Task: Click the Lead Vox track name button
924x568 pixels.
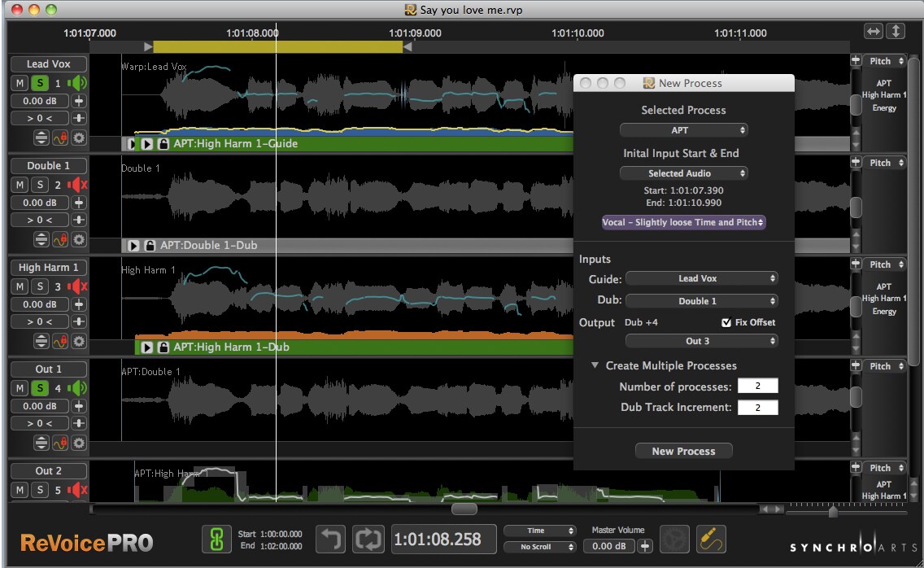Action: tap(48, 63)
